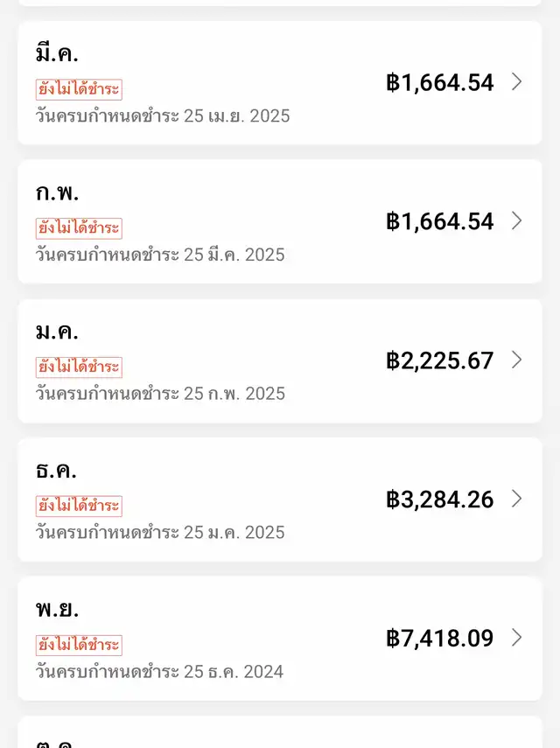Expand the ม.ค. bill chevron
The image size is (560, 748).
click(516, 360)
